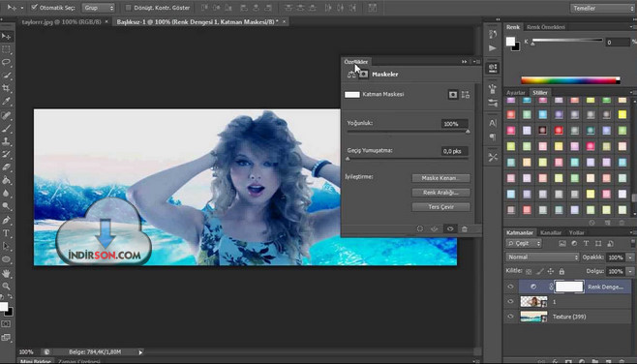Switch to Yollar tab

tap(576, 232)
